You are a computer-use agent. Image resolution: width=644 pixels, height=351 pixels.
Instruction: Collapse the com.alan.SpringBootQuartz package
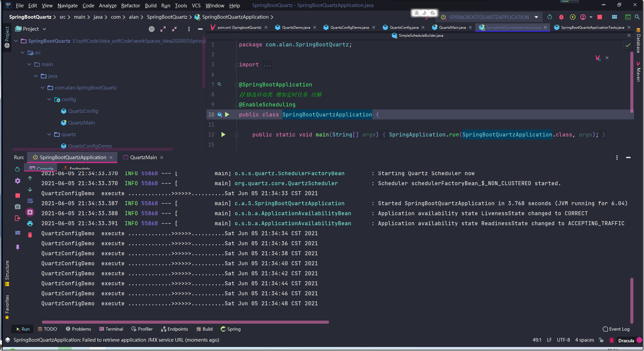pyautogui.click(x=43, y=88)
